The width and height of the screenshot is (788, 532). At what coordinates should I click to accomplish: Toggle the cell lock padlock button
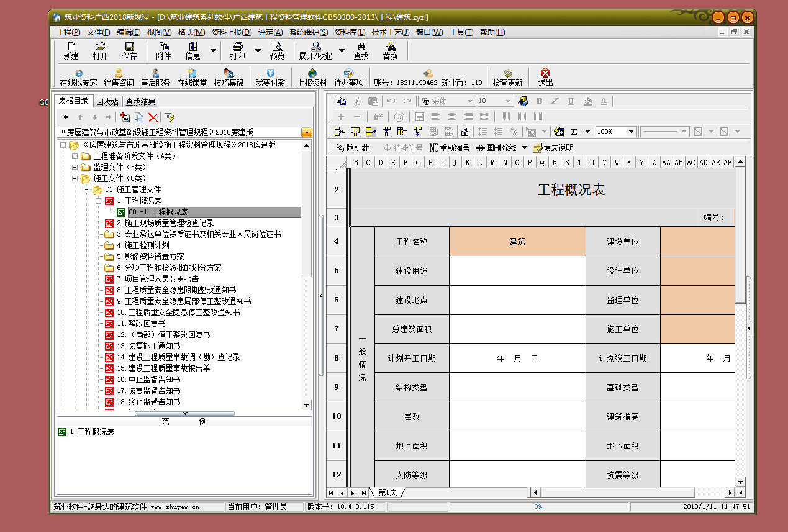(464, 132)
